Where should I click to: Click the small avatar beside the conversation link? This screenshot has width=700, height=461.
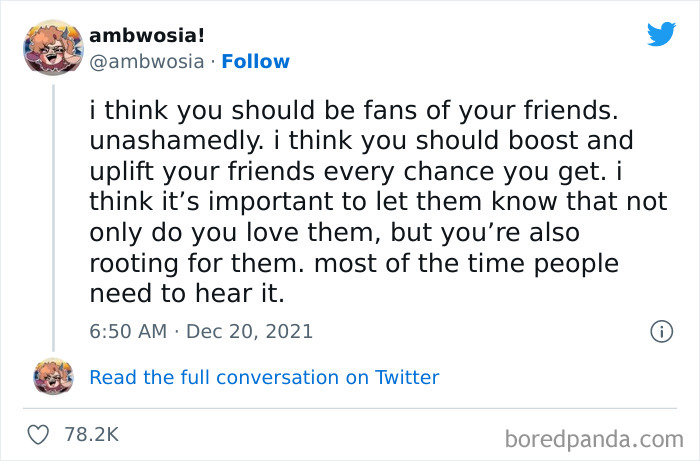[x=52, y=377]
